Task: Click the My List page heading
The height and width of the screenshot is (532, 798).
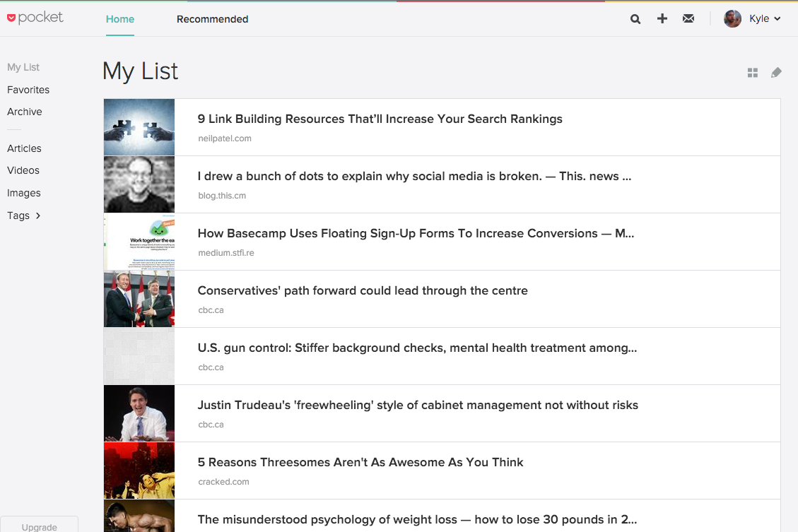Action: [x=141, y=71]
